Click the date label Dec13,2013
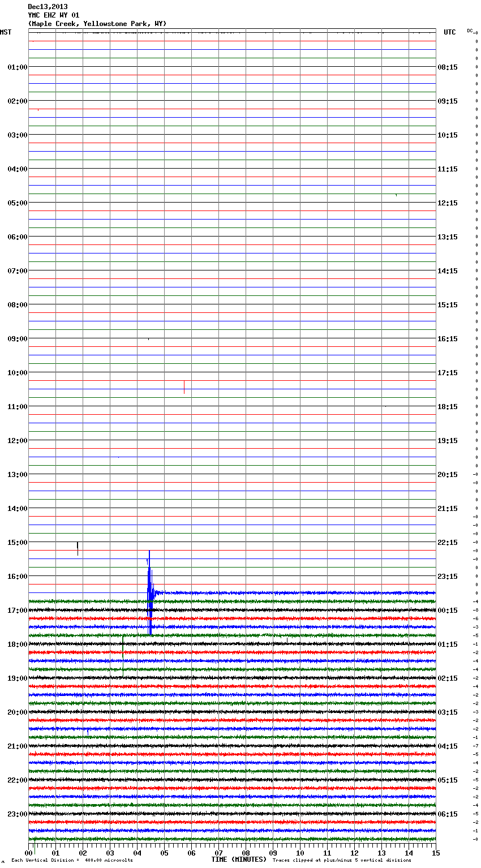Image resolution: width=481 pixels, height=868 pixels. click(x=48, y=7)
